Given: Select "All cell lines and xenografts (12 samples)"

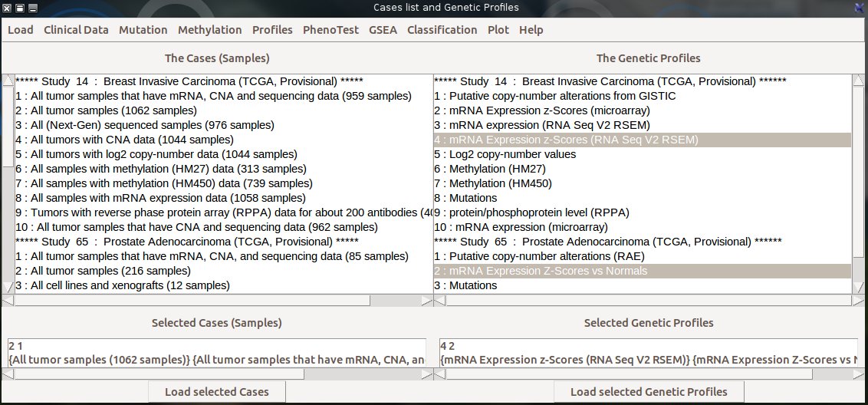Looking at the screenshot, I should (x=122, y=285).
